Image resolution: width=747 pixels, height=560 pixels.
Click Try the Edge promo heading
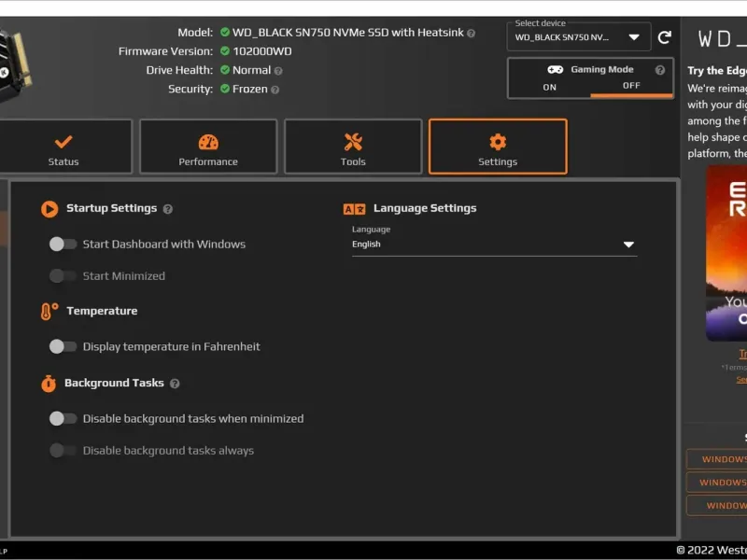[717, 71]
